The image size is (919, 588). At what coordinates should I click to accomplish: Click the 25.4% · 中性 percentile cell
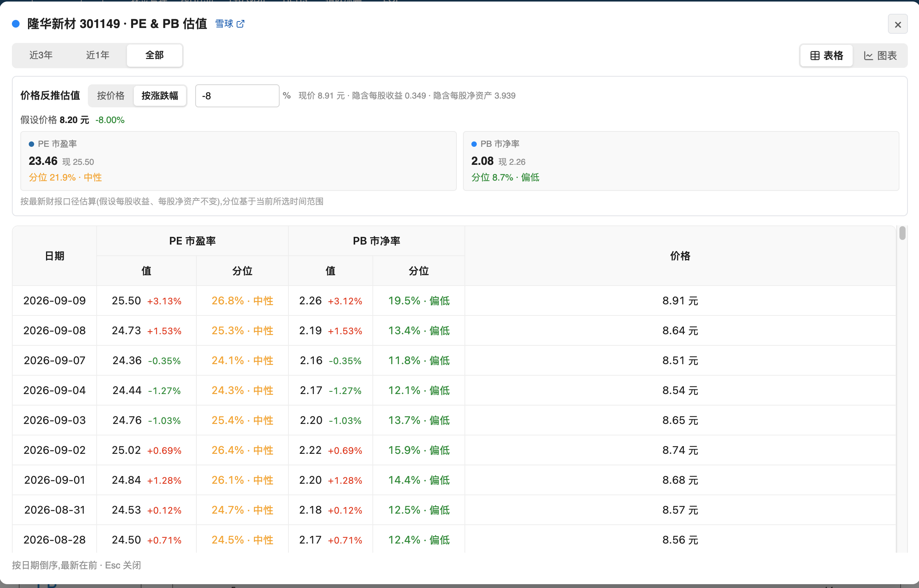tap(242, 420)
